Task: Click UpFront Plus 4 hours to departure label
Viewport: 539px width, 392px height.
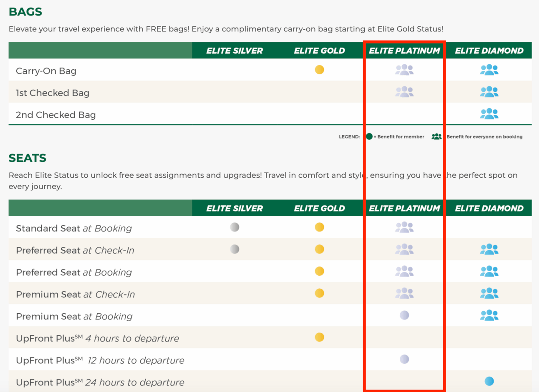Action: pos(97,338)
